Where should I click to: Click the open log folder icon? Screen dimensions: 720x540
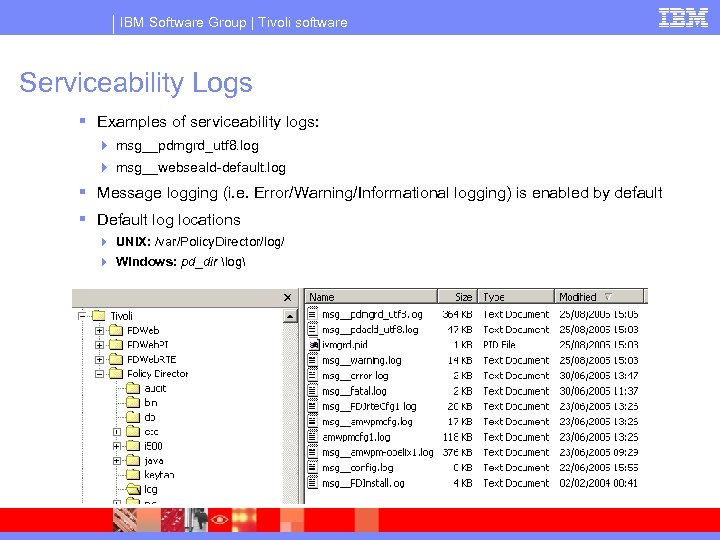coord(133,489)
